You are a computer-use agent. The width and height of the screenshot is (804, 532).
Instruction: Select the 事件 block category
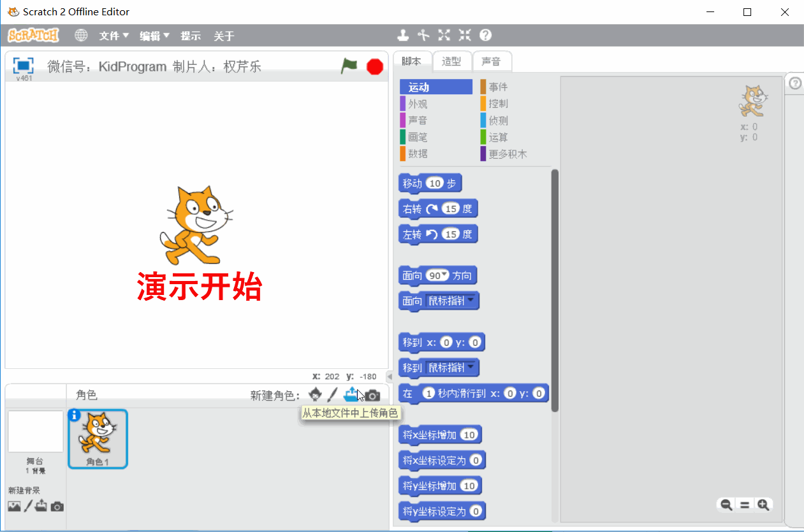516,87
